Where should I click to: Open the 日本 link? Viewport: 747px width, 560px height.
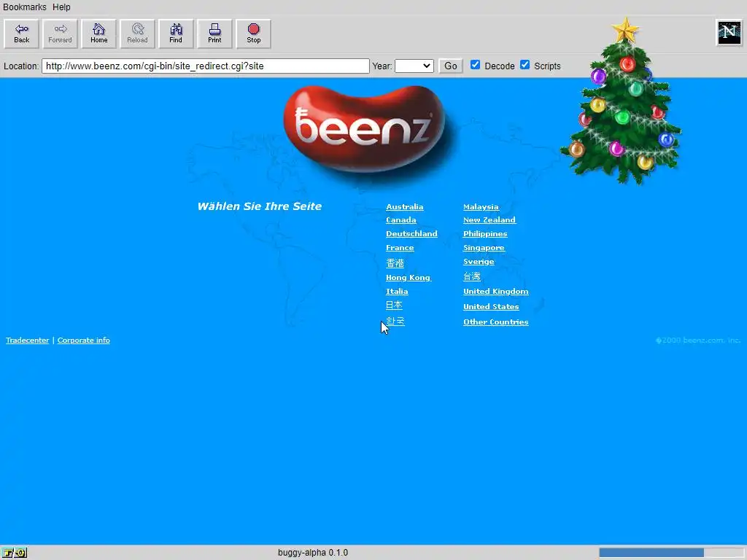[x=394, y=306]
